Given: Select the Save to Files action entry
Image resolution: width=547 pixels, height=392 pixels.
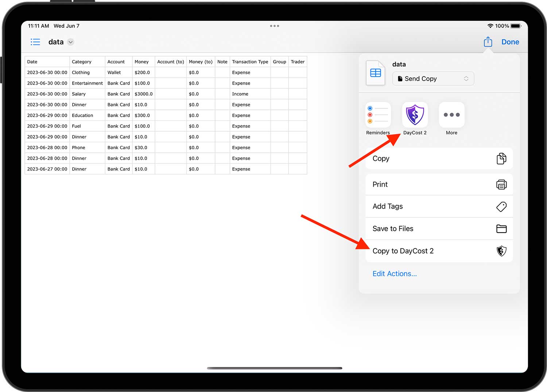Looking at the screenshot, I should tap(393, 229).
